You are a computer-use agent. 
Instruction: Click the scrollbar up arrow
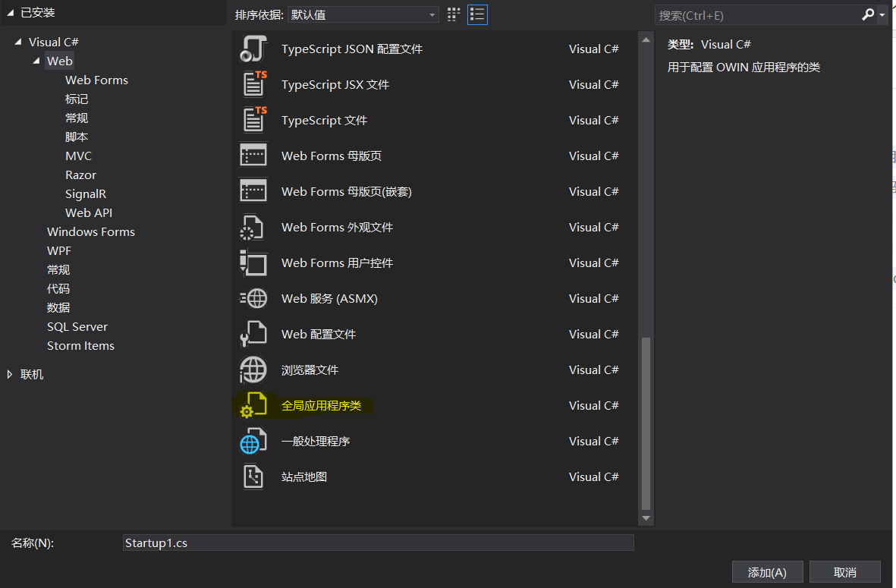(646, 40)
